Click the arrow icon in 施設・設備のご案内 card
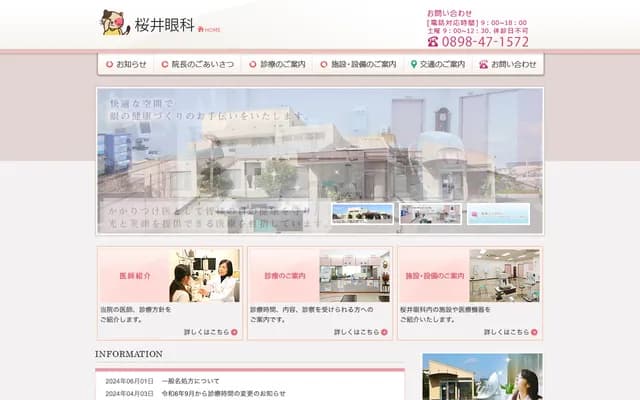The height and width of the screenshot is (400, 640). [534, 332]
